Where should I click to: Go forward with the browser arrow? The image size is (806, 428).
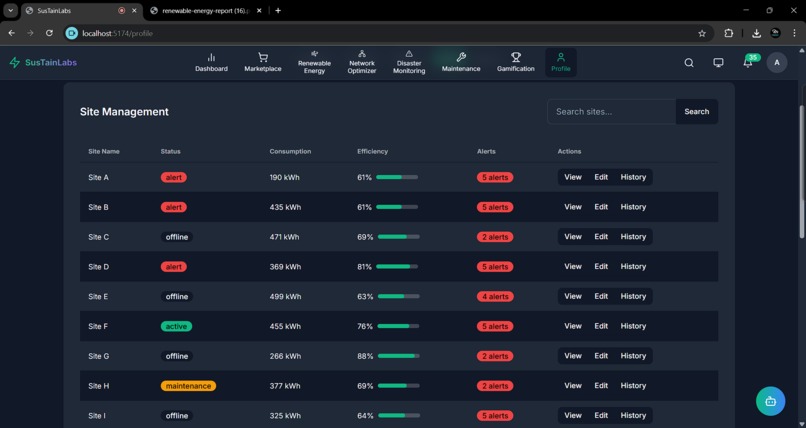(30, 33)
